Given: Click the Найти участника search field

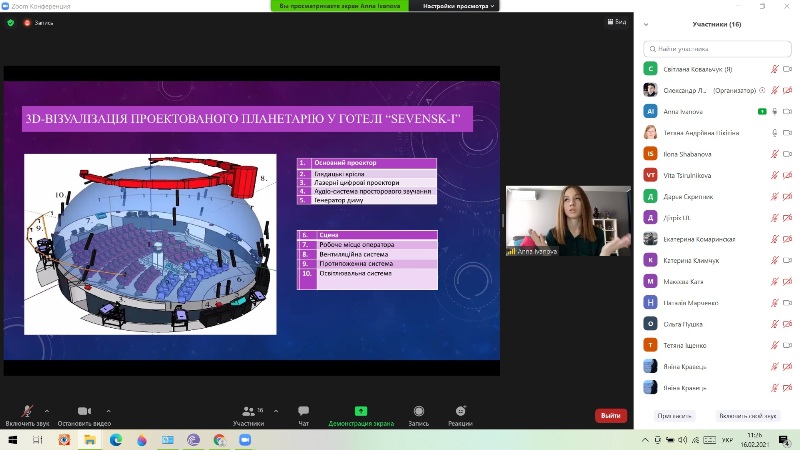Looking at the screenshot, I should [716, 48].
